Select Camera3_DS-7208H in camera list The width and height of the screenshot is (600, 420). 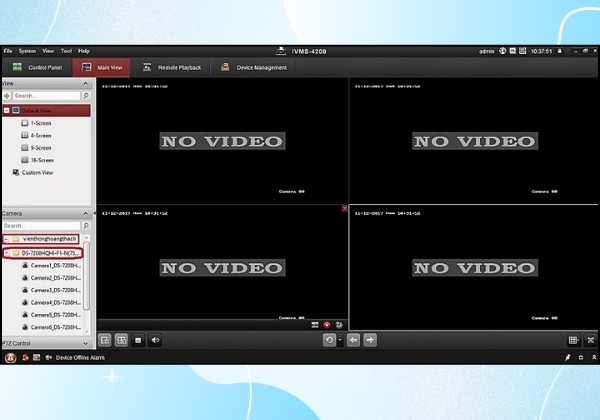51,290
